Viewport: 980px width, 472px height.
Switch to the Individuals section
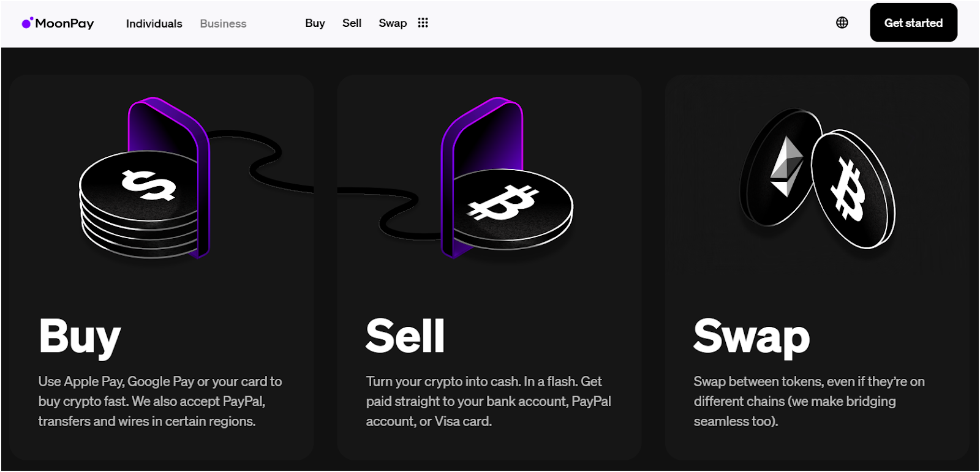click(x=153, y=23)
